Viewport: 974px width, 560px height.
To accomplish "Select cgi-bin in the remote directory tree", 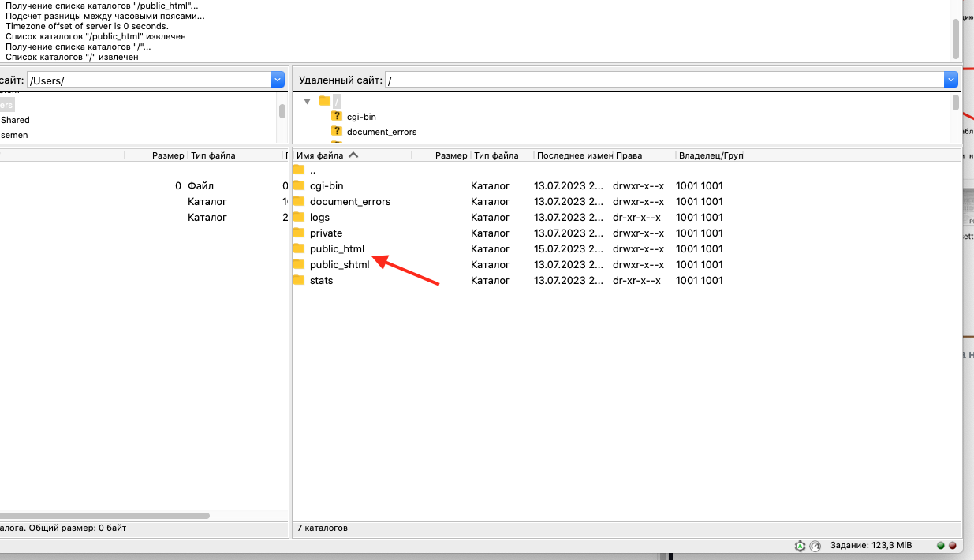I will 361,117.
